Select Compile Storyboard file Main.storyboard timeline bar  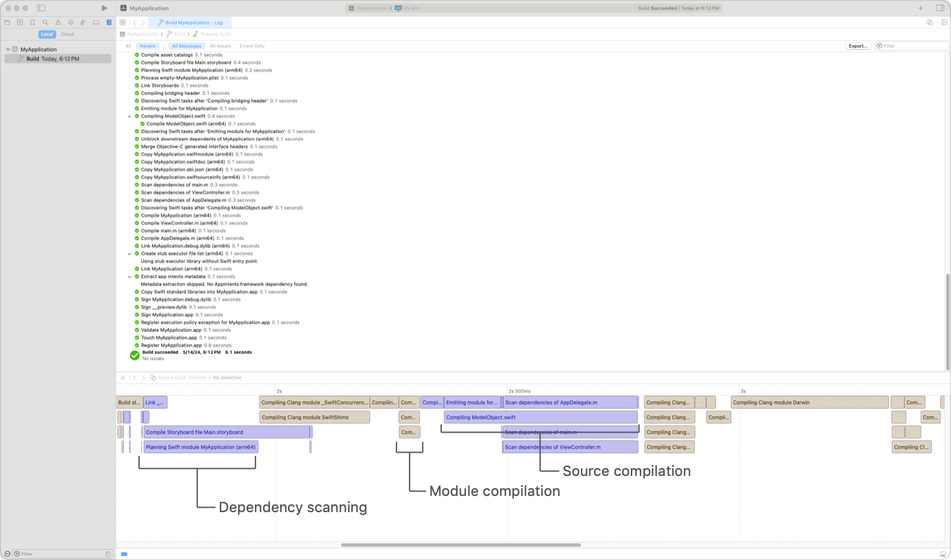pos(226,432)
